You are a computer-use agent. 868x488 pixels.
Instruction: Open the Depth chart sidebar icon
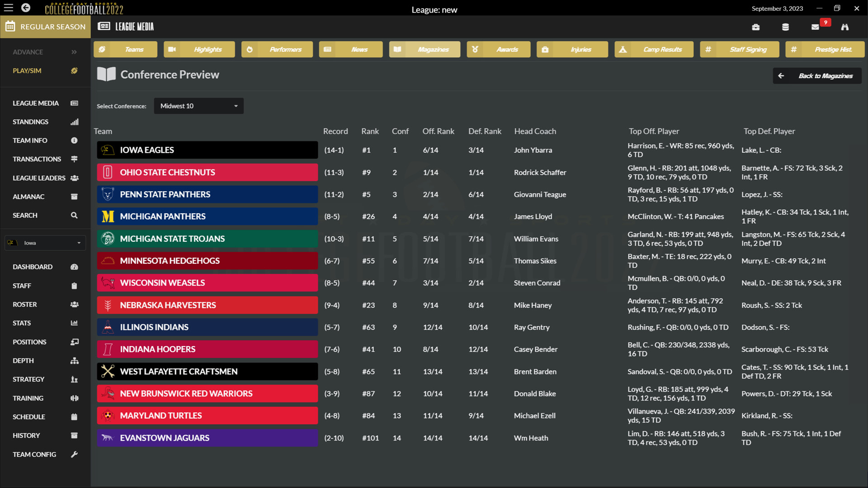click(74, 361)
